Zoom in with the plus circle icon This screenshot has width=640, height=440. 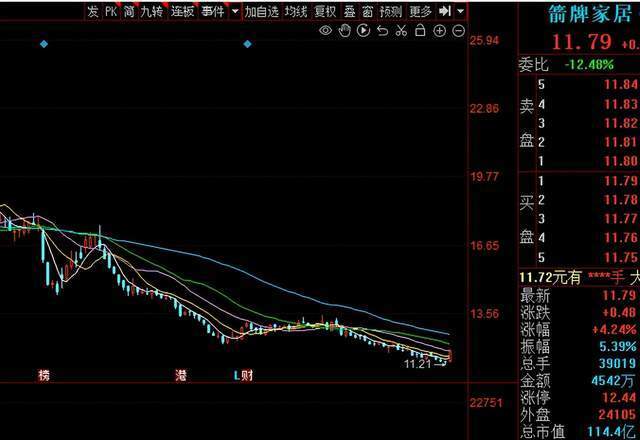(439, 31)
